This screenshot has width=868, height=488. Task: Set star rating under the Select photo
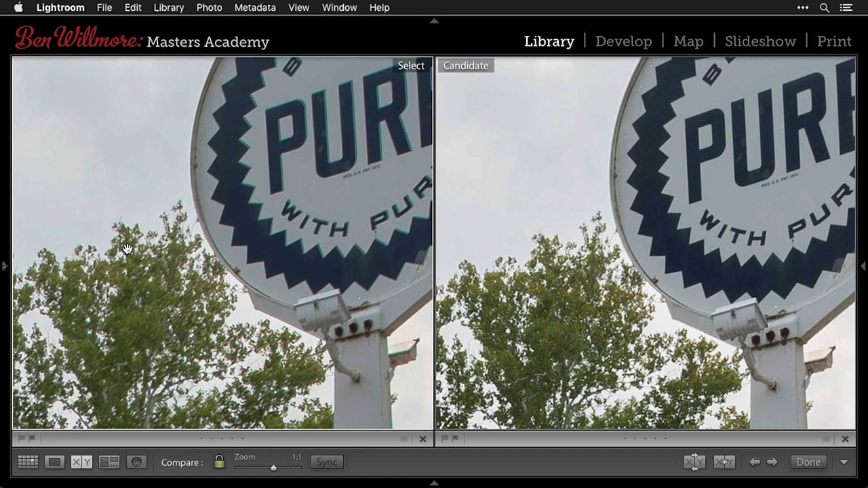222,439
